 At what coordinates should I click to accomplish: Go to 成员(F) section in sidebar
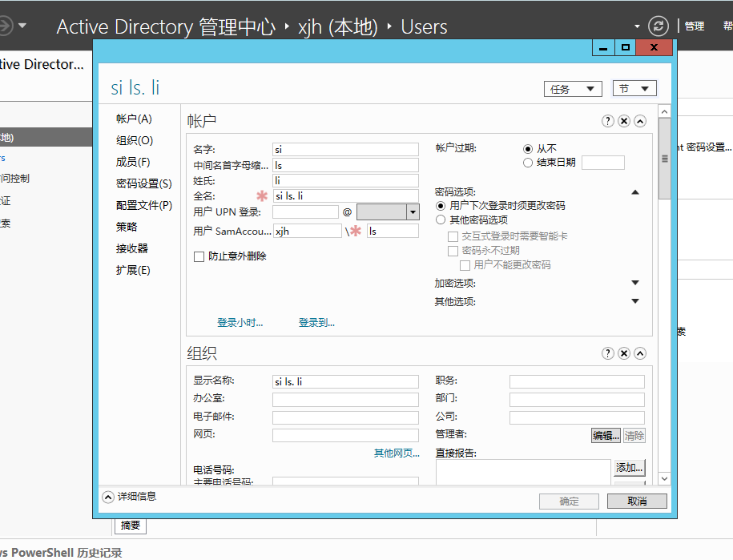point(133,162)
